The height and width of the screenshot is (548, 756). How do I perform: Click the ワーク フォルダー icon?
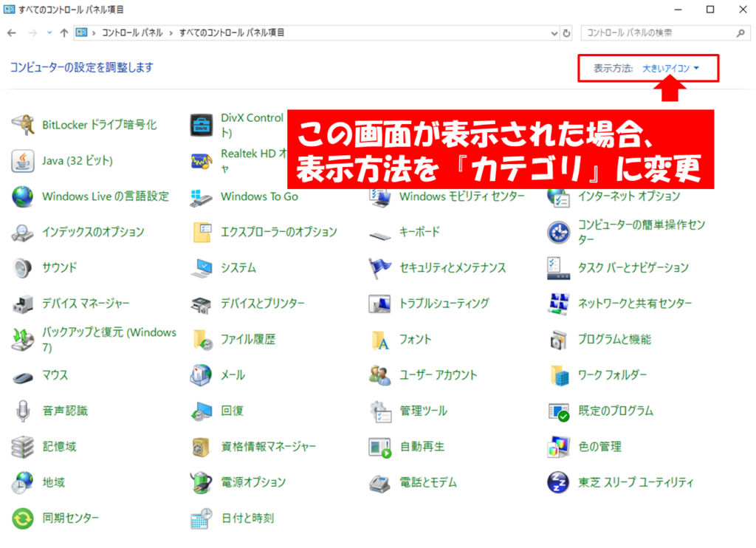coord(558,375)
